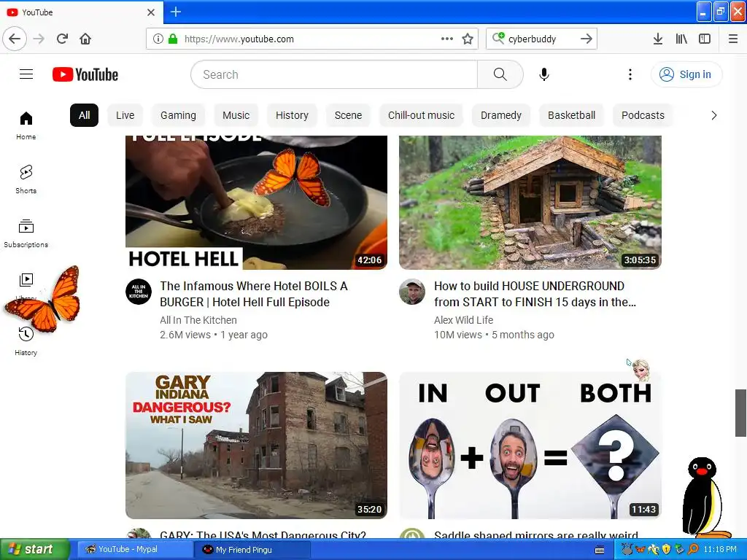Open the Windows start button
This screenshot has height=560, width=747.
(34, 549)
